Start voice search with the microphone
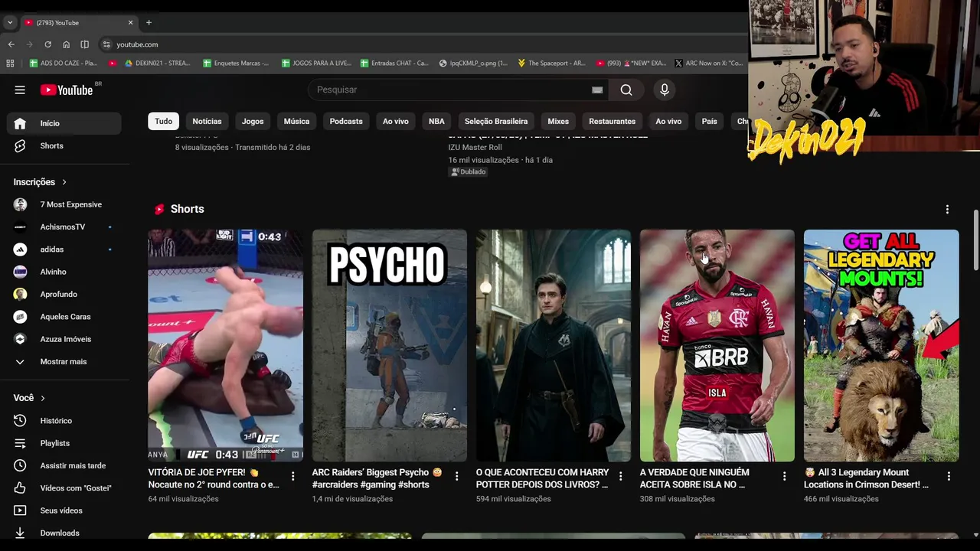Screen dimensions: 980x551 coord(665,90)
